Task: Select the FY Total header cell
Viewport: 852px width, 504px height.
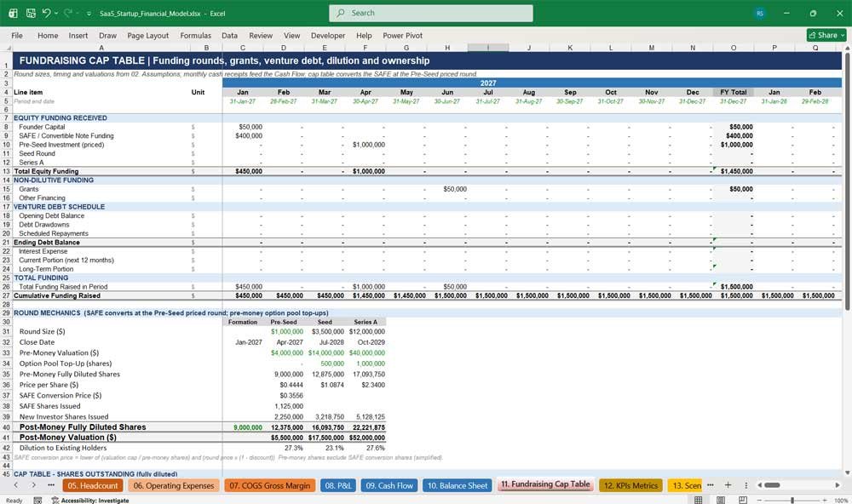Action: pyautogui.click(x=733, y=92)
